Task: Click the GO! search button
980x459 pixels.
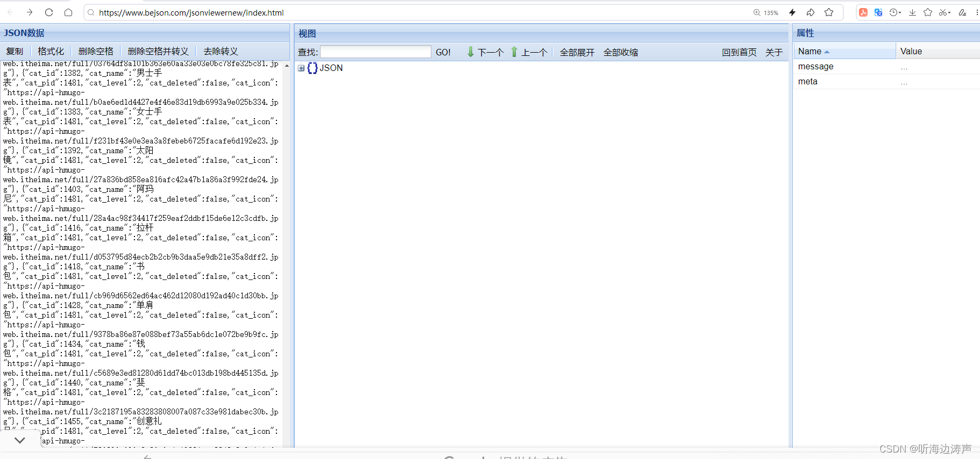Action: tap(443, 52)
